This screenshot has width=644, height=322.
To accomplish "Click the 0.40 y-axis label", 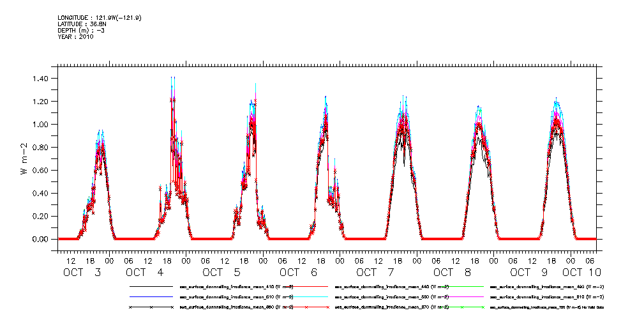I will coord(40,194).
